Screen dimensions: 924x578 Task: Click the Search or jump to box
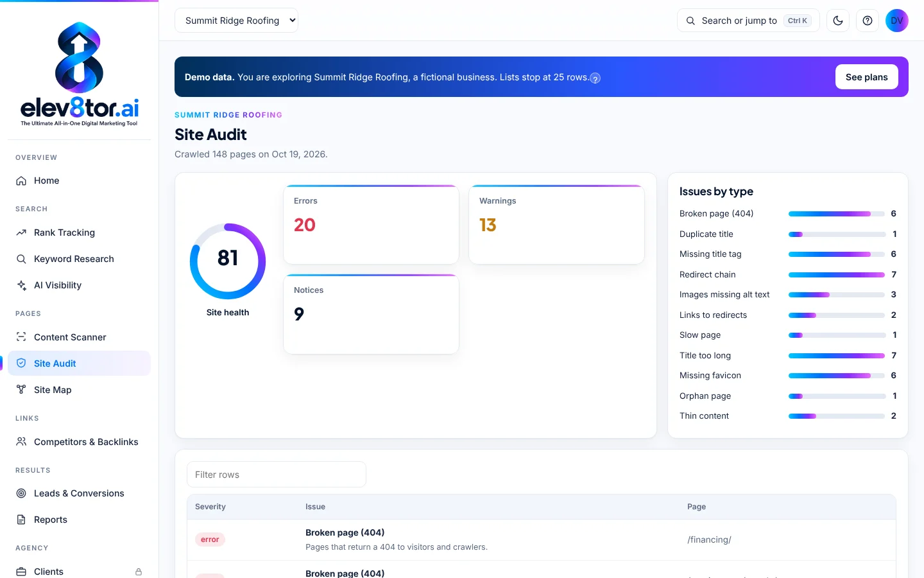coord(748,21)
